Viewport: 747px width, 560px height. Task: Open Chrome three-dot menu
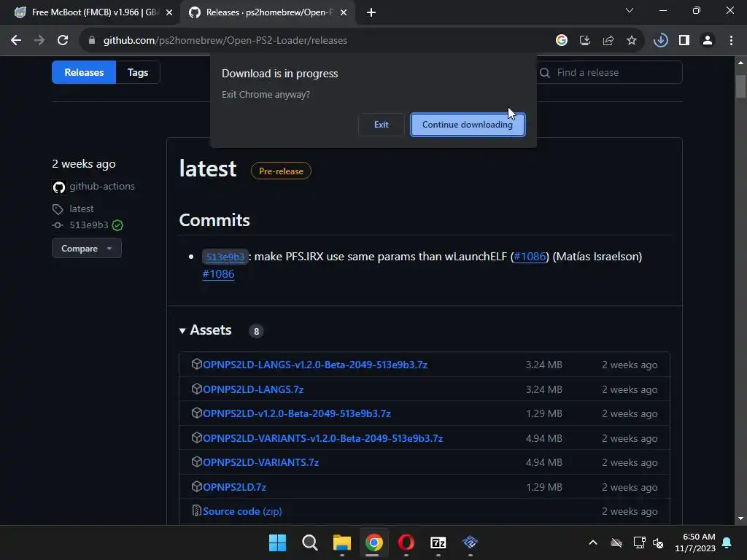731,41
